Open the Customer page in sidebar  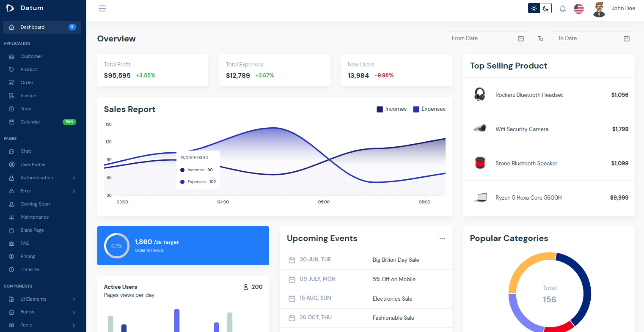(x=31, y=56)
